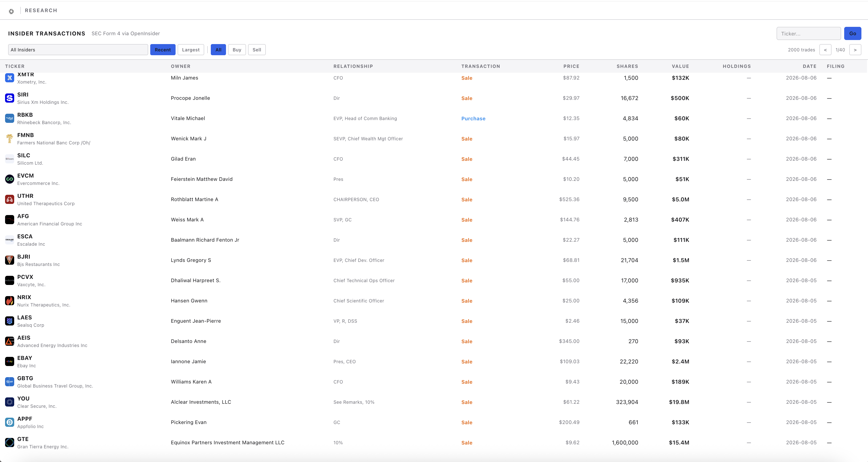Sort by the Date column header
This screenshot has height=462, width=868.
tap(809, 66)
